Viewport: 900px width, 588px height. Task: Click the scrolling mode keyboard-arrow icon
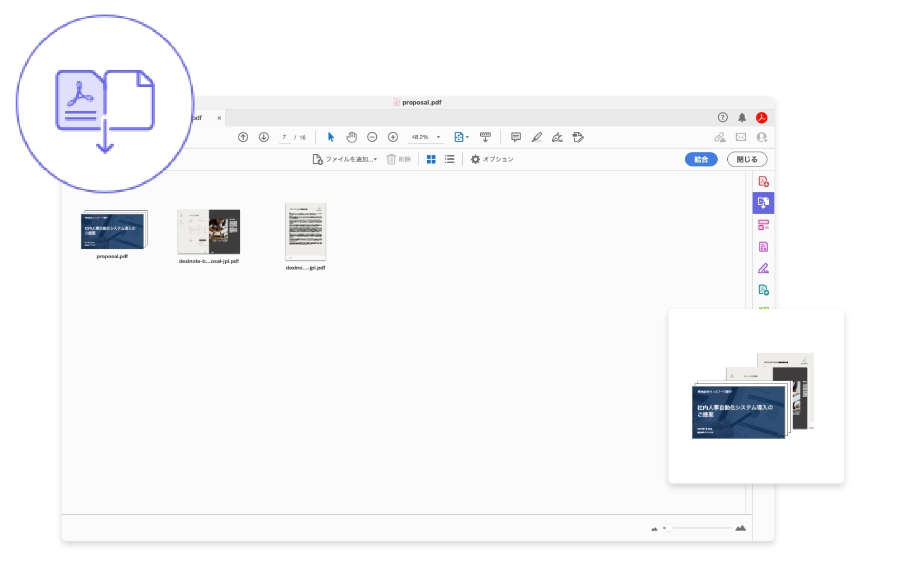click(x=485, y=137)
